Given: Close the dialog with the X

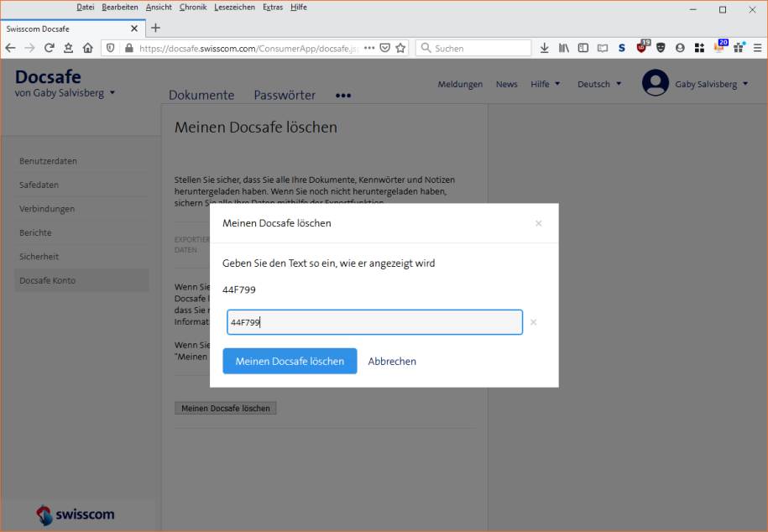Looking at the screenshot, I should coord(538,223).
